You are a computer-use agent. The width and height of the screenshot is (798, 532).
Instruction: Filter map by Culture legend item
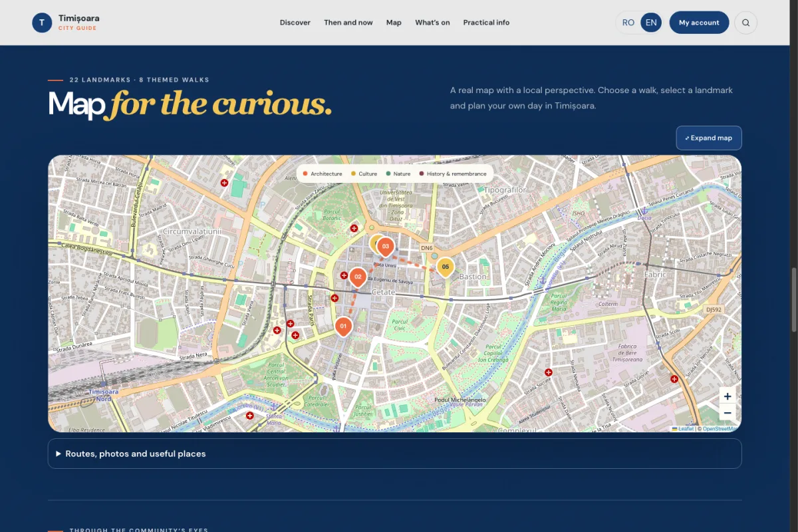point(364,174)
